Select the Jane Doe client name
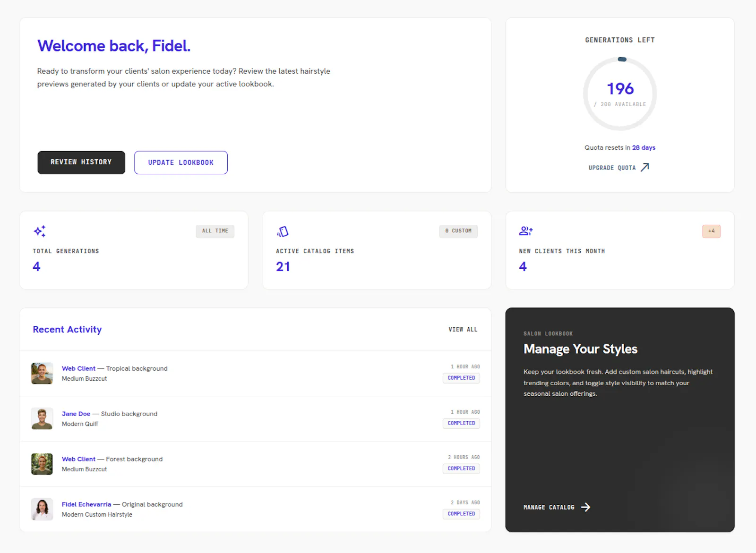This screenshot has width=756, height=553. coord(76,414)
